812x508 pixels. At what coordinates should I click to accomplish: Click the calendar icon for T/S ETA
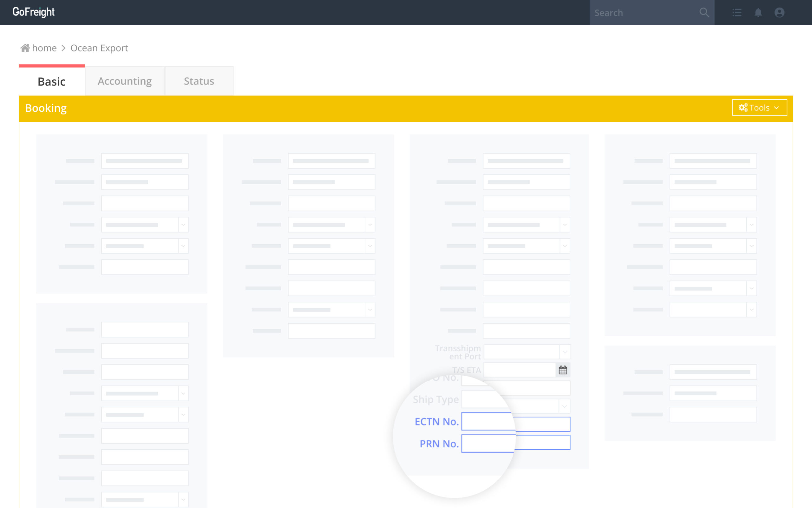562,370
